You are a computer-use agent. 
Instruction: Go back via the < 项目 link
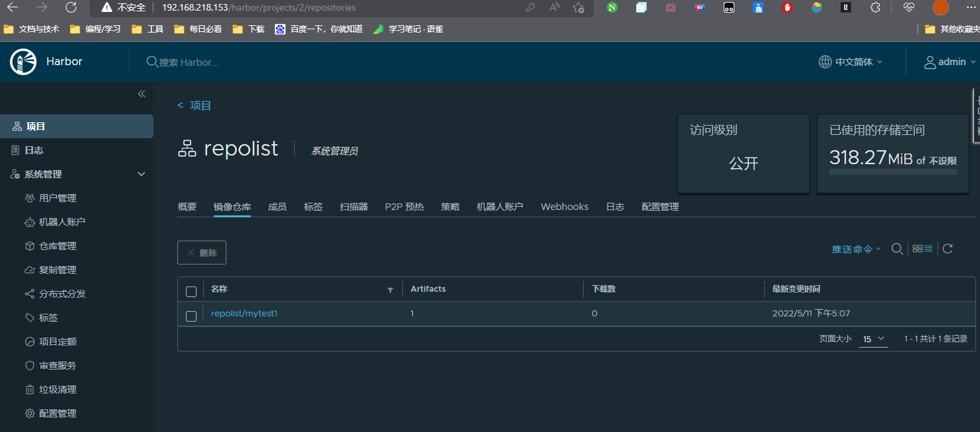194,106
